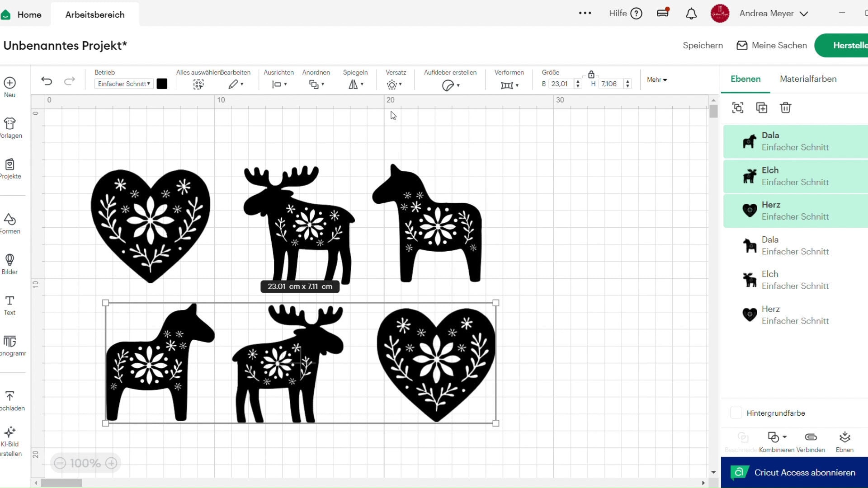868x488 pixels.
Task: Open the Einfacher Schnitt Betrieb dropdown
Action: click(123, 84)
